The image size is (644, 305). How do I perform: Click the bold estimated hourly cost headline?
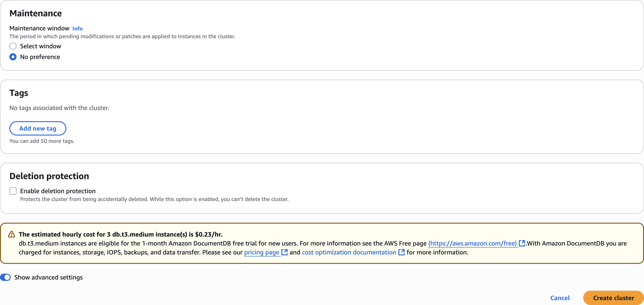click(121, 234)
